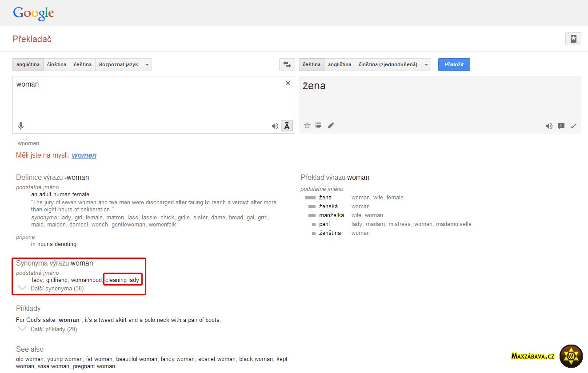Viewport: 588px width, 373px height.
Task: Click the translation ženština
Action: [330, 233]
